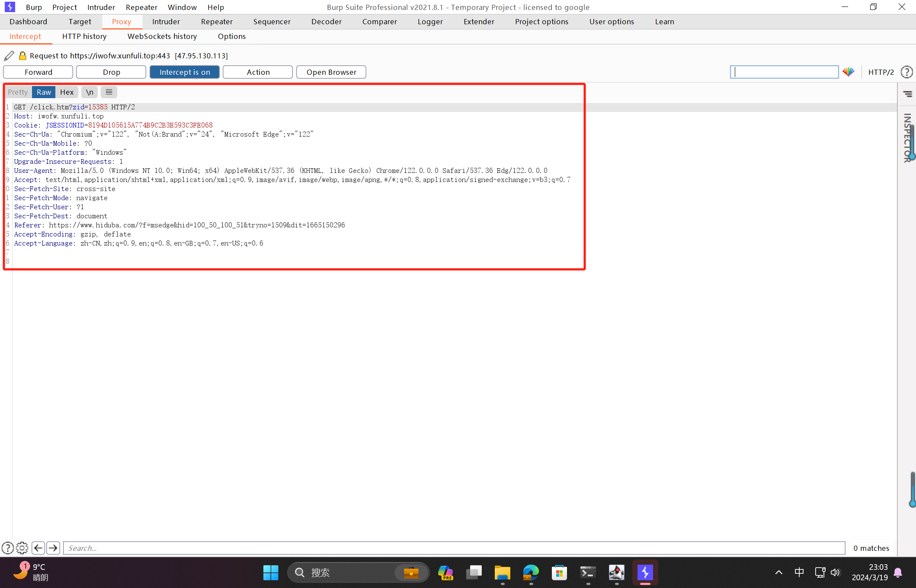Toggle non-printable characters \n button

[x=90, y=92]
